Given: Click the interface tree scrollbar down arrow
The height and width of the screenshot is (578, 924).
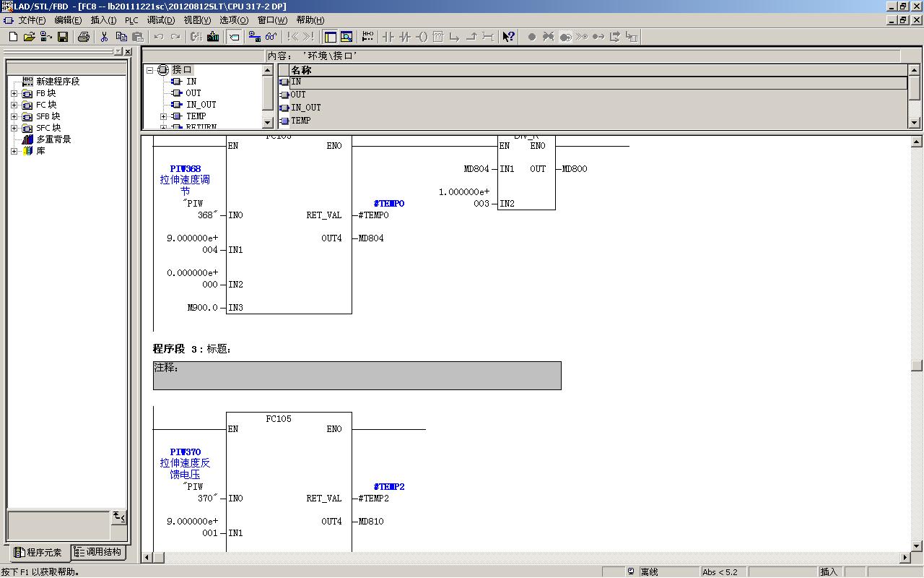Looking at the screenshot, I should tap(267, 124).
